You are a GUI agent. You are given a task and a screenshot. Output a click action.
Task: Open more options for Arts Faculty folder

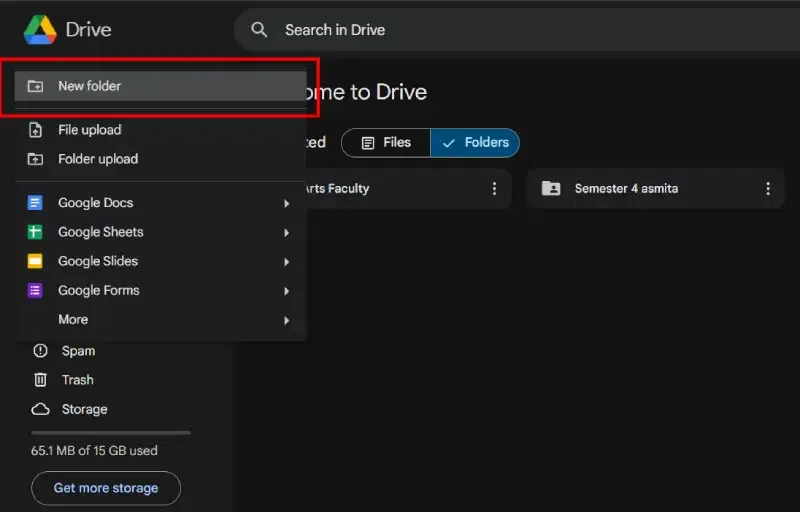(x=494, y=189)
